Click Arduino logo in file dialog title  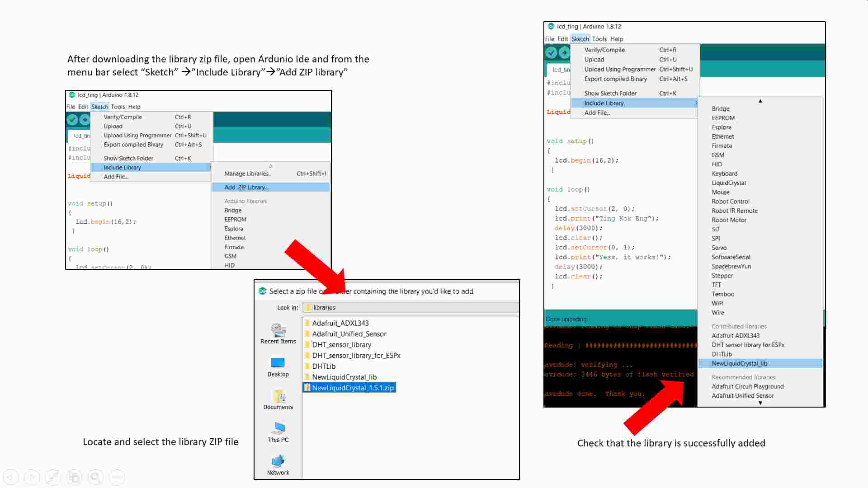262,291
